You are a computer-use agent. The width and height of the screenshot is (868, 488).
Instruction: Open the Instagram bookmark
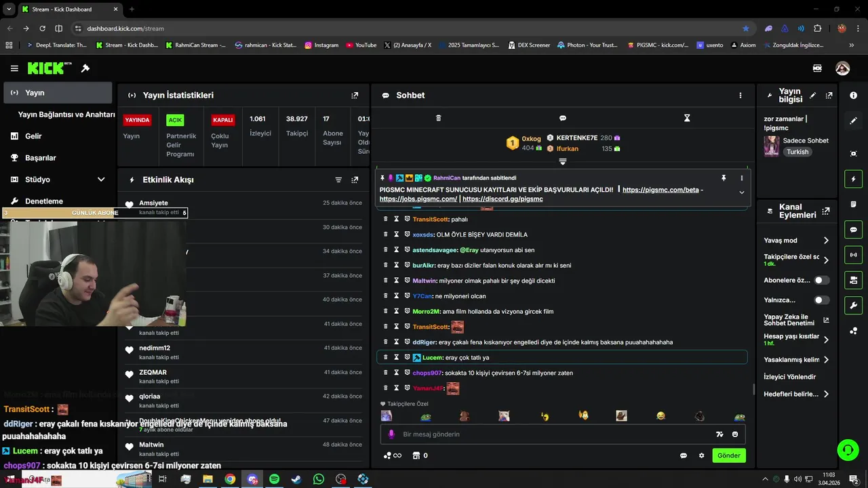321,45
